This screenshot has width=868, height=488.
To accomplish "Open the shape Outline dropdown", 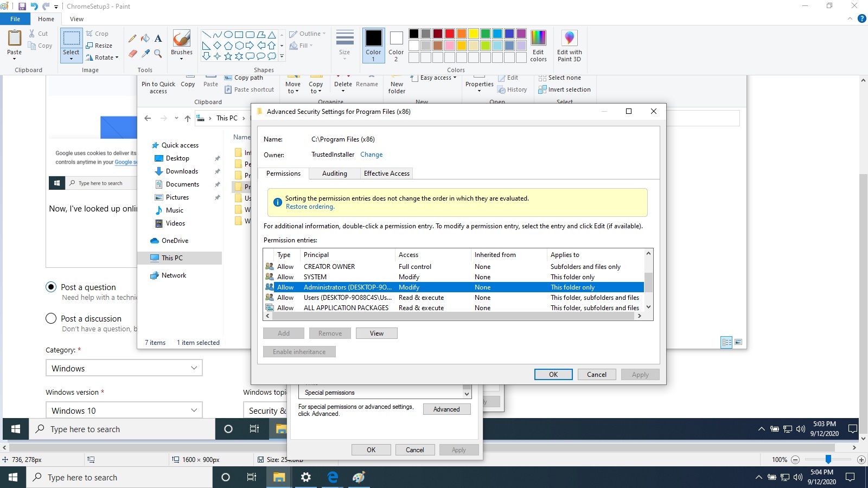I will coord(308,34).
